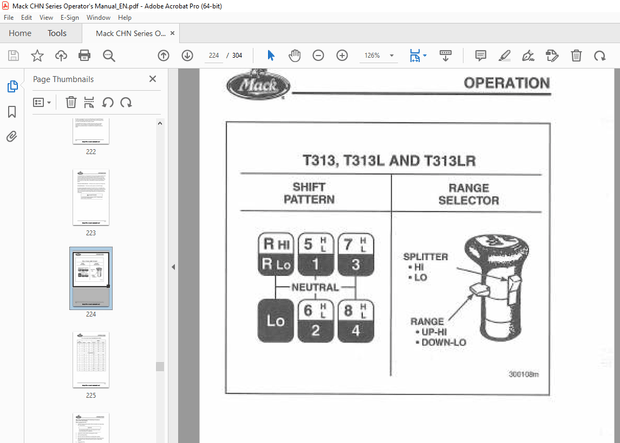620x443 pixels.
Task: Open the View menu
Action: 46,17
